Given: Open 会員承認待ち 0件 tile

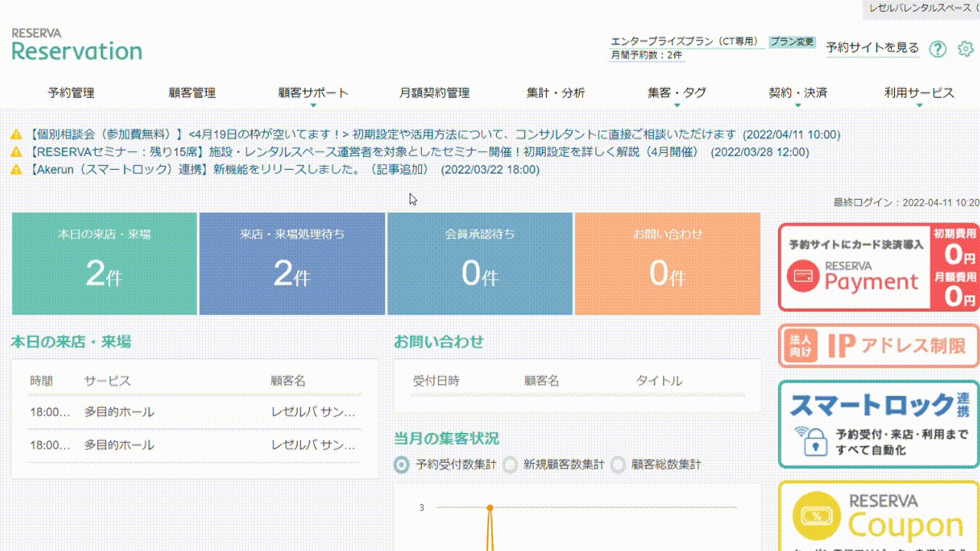Looking at the screenshot, I should (x=480, y=263).
